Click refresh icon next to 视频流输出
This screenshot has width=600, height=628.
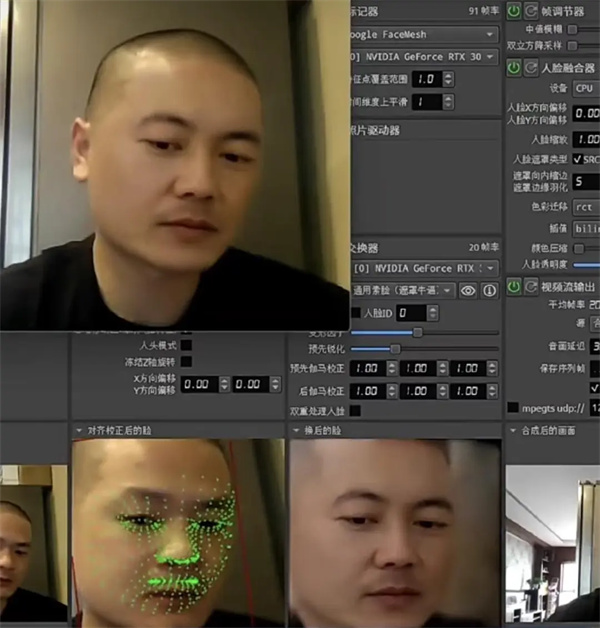click(x=531, y=287)
